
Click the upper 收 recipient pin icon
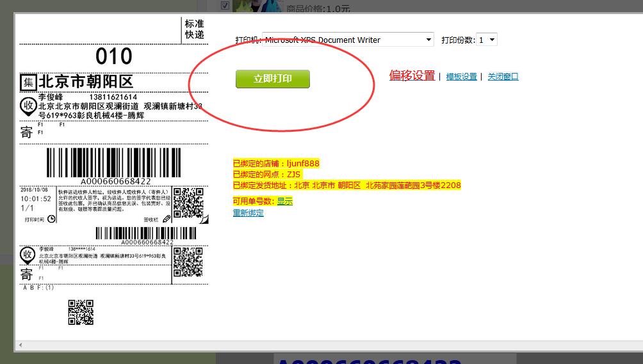click(x=28, y=106)
